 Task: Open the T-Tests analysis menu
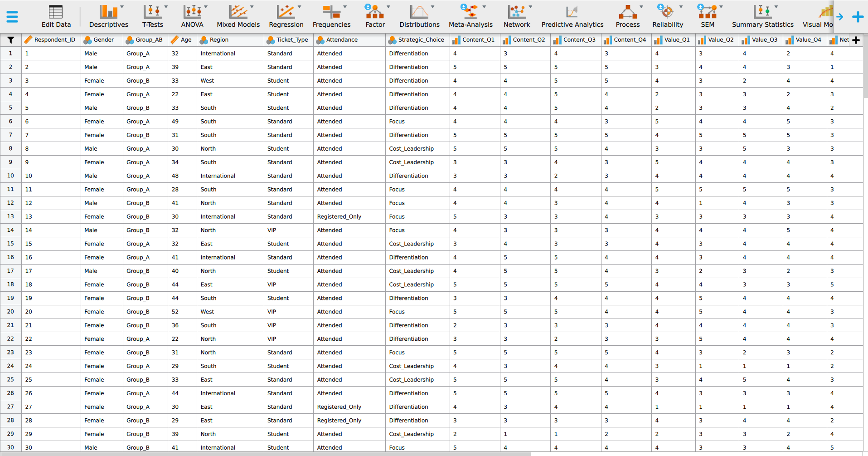coord(153,17)
